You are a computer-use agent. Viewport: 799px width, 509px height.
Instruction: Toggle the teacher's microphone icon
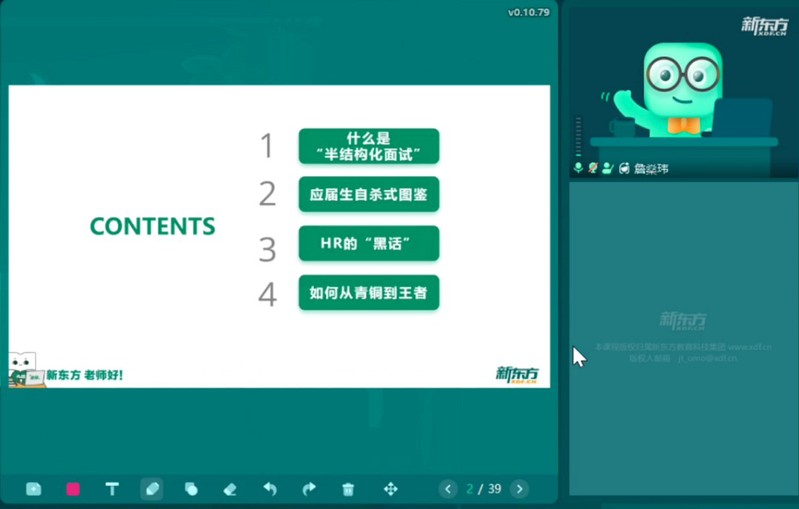(579, 168)
